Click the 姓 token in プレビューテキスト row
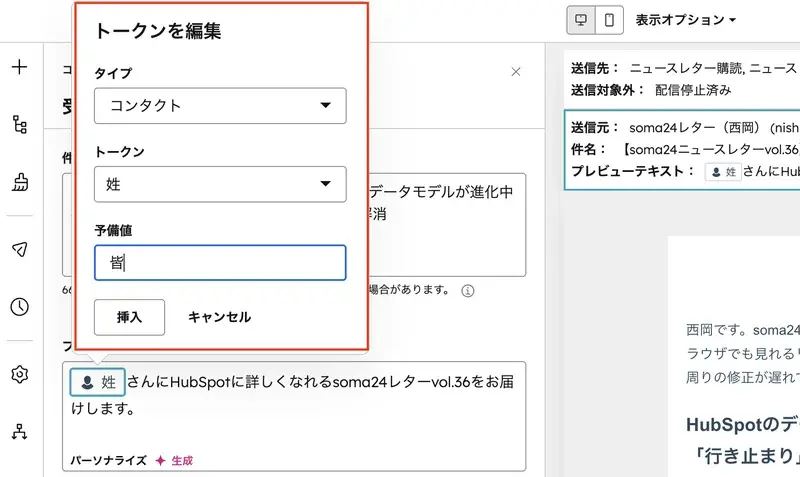Viewport: 800px width, 477px height. [x=723, y=172]
